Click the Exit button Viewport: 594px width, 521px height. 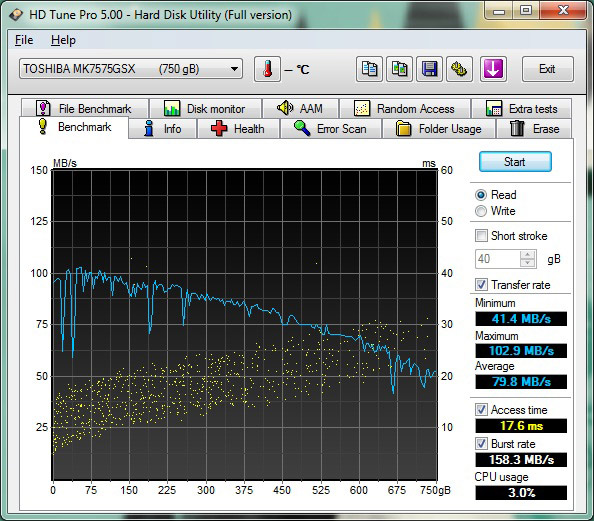(x=547, y=69)
